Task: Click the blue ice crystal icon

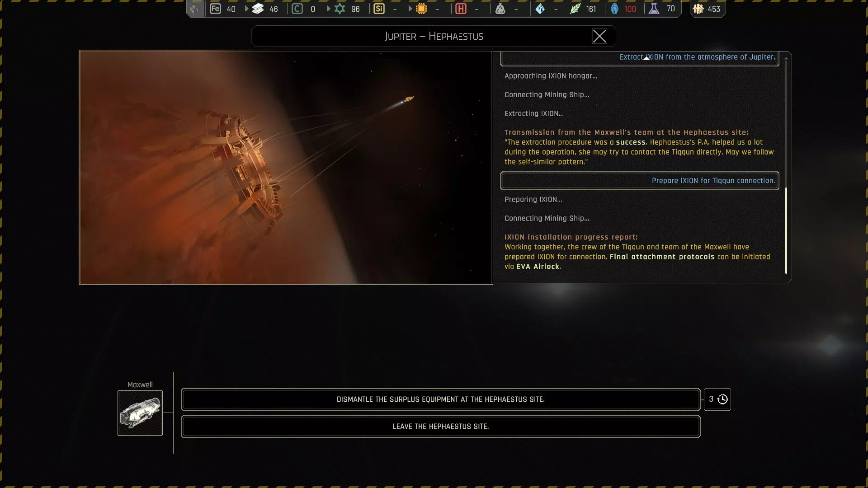Action: (x=540, y=9)
